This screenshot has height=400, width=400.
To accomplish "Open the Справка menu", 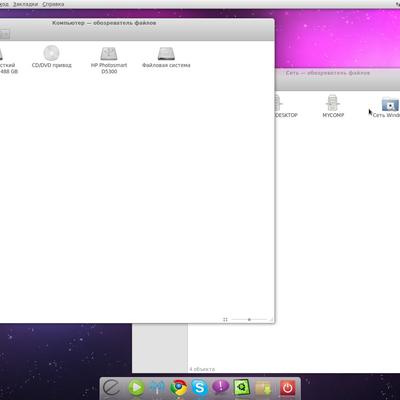I will 53,4.
